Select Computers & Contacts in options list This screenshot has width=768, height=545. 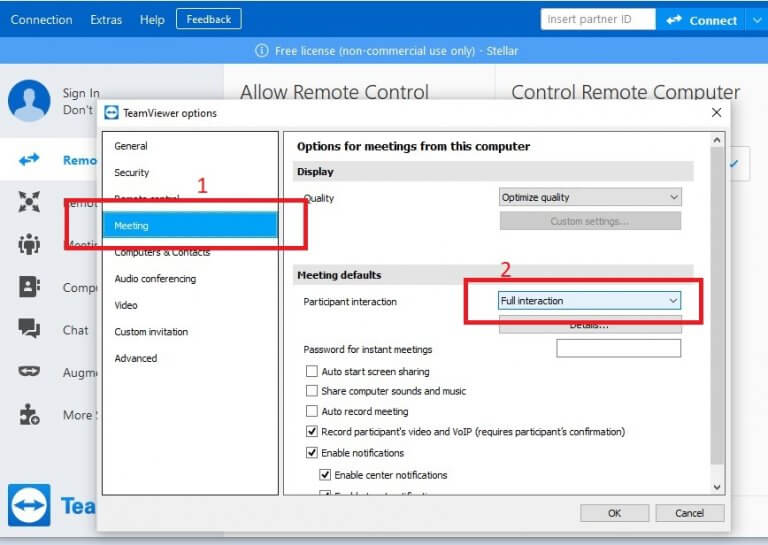tap(190, 252)
